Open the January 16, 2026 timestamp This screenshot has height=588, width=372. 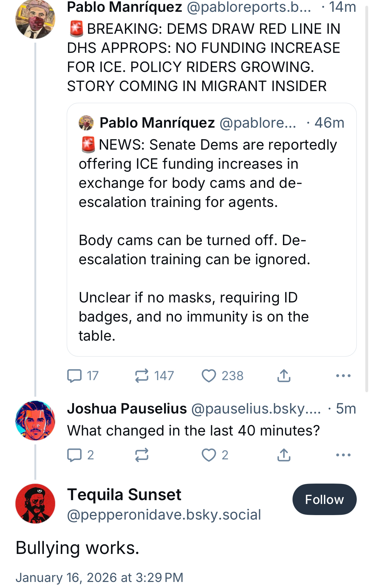point(100,577)
